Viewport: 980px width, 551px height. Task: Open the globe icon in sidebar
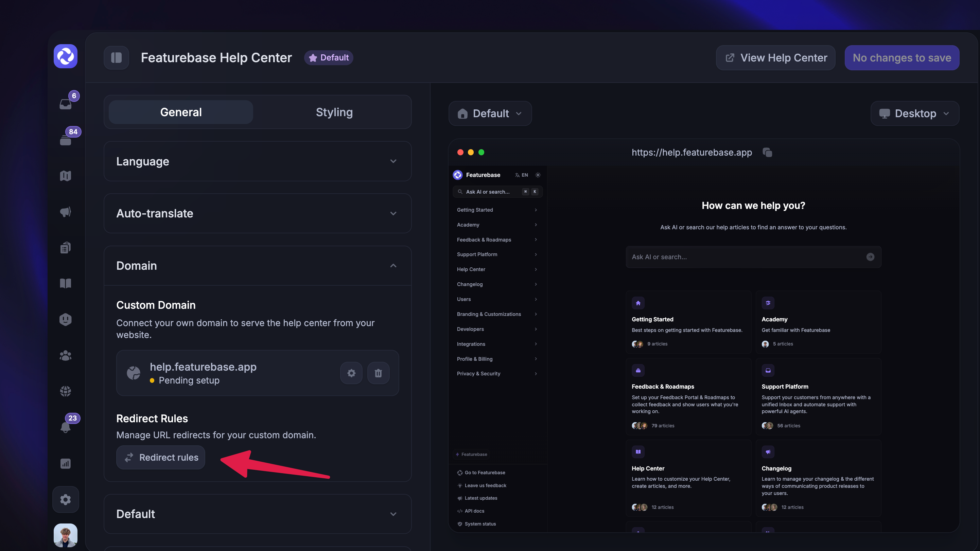click(x=66, y=391)
